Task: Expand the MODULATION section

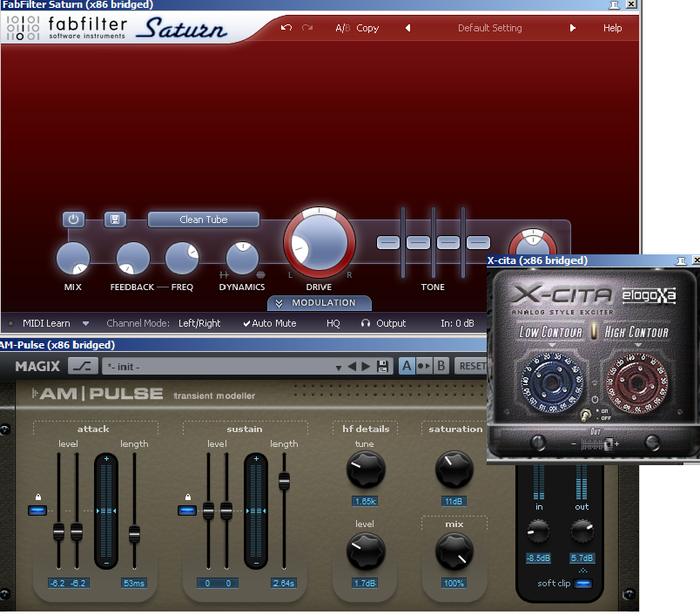Action: pyautogui.click(x=320, y=303)
